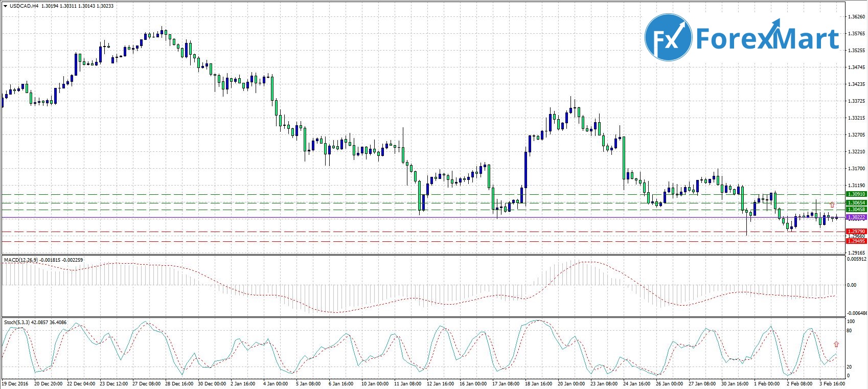The image size is (868, 389).
Task: Click the open price value 1.30194
Action: point(50,6)
